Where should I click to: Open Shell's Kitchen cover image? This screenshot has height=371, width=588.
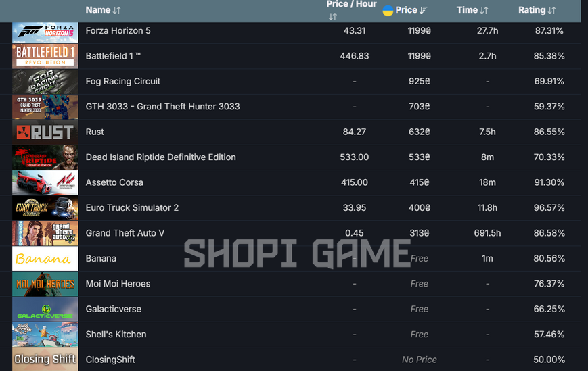pos(45,335)
